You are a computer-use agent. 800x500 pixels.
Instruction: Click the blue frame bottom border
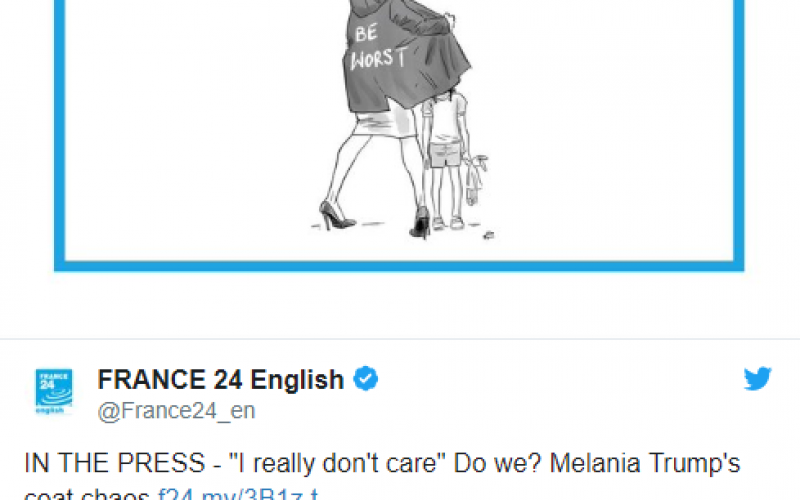400,266
